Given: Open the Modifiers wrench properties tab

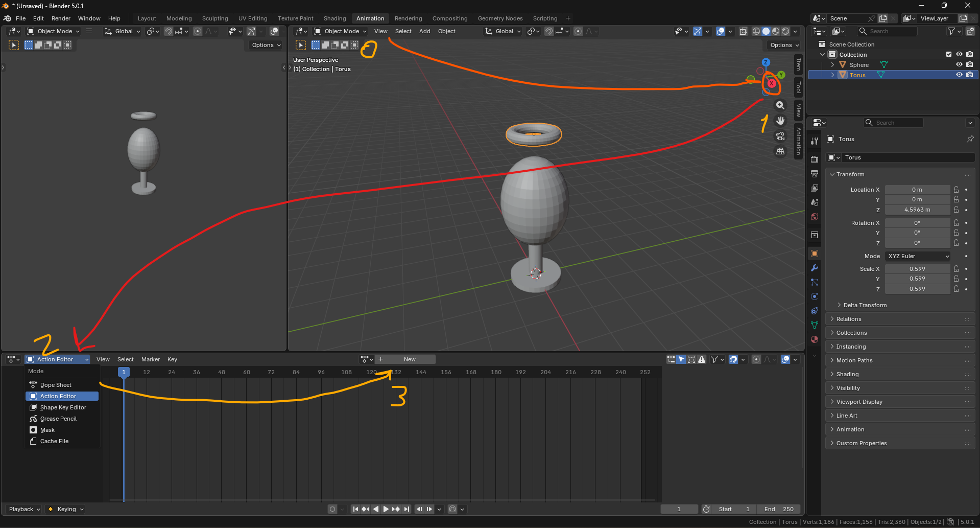Looking at the screenshot, I should (x=815, y=268).
